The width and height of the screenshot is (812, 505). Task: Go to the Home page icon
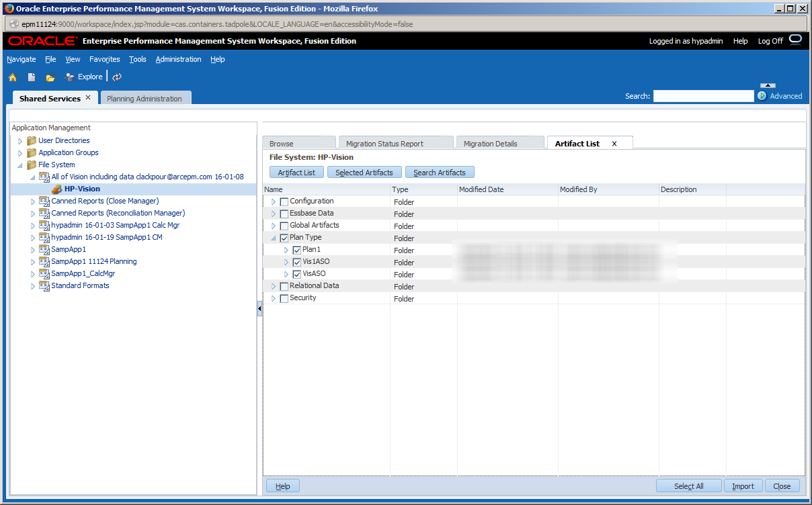(12, 77)
